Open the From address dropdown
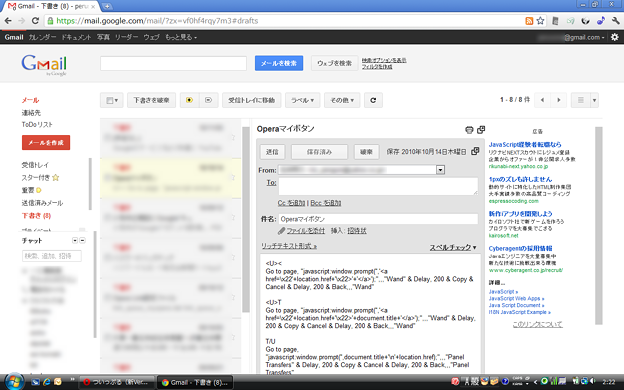Screen dimensions: 624x390 coord(440,170)
